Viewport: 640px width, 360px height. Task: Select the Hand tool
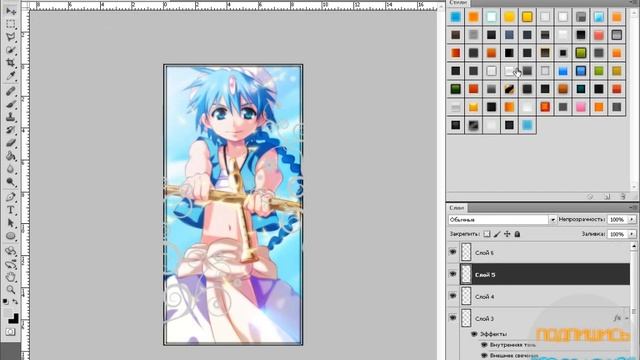click(11, 277)
